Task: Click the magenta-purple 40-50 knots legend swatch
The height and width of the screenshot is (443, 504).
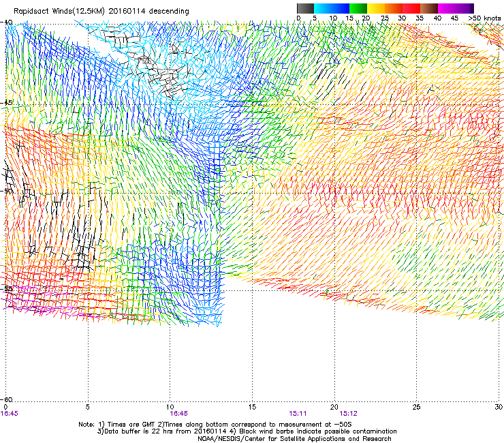Action: (456, 8)
